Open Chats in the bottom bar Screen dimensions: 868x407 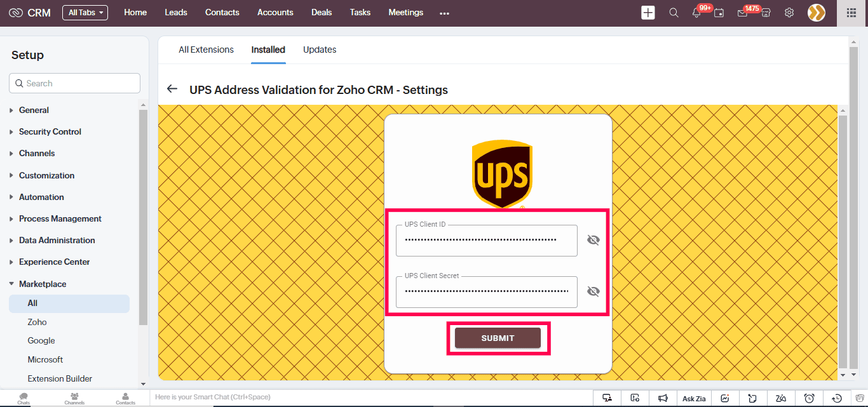coord(24,399)
